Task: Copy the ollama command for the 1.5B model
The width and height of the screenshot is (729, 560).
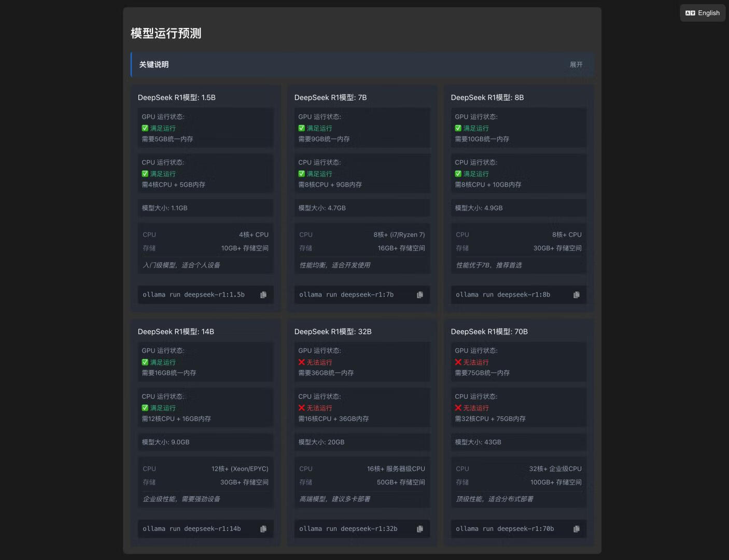Action: (263, 295)
